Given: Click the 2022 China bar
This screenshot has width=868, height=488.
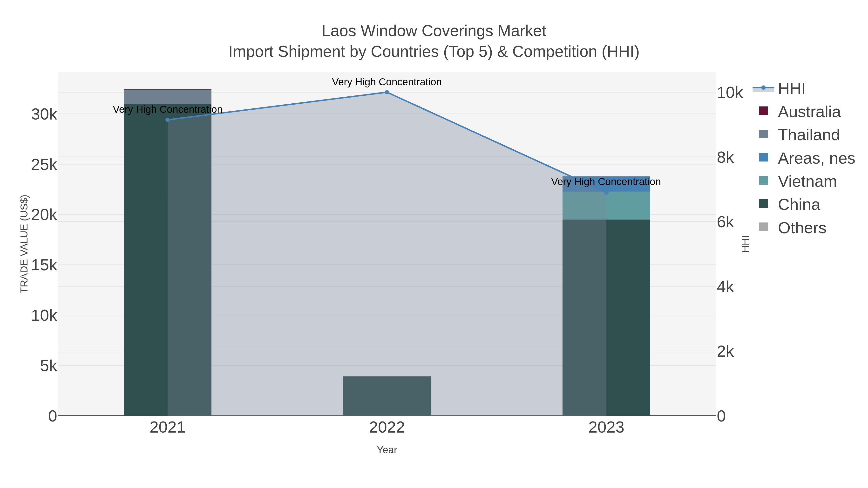Looking at the screenshot, I should (387, 396).
